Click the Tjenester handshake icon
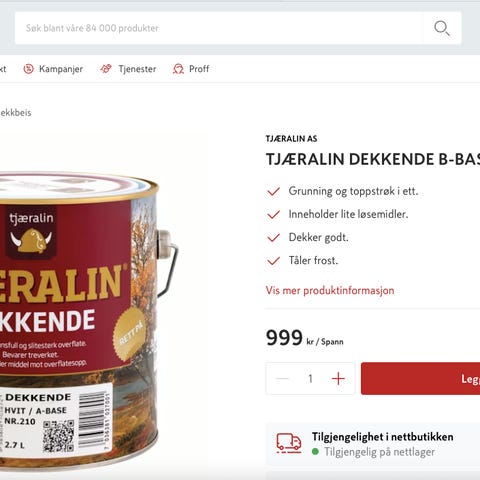The width and height of the screenshot is (480, 480). pyautogui.click(x=106, y=69)
